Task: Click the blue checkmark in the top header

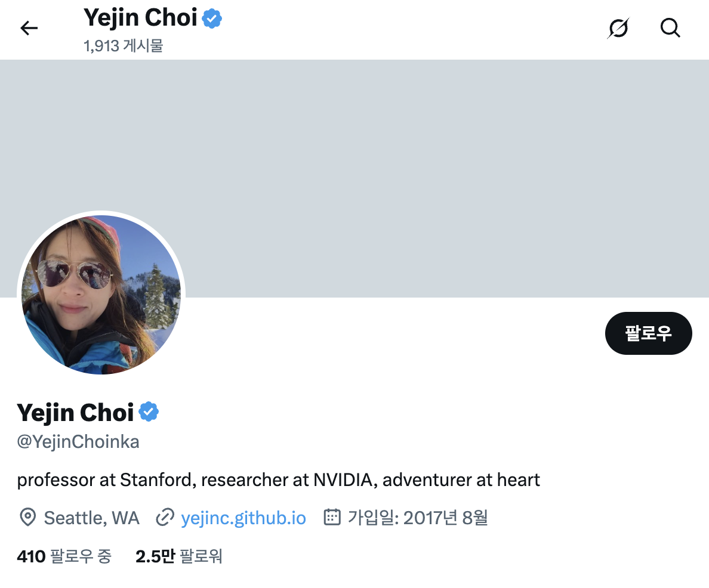Action: point(213,17)
